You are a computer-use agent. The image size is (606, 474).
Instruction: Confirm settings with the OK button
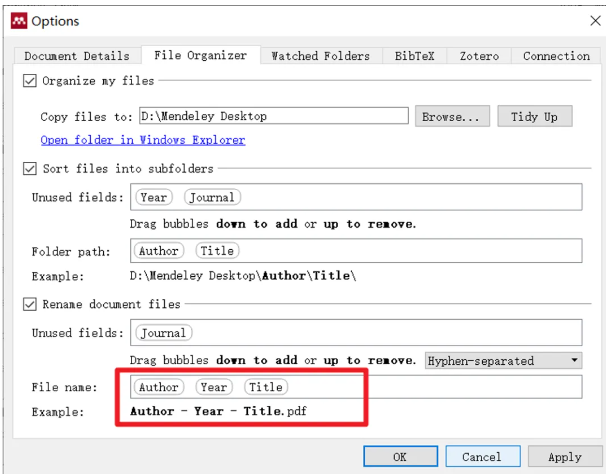[400, 457]
